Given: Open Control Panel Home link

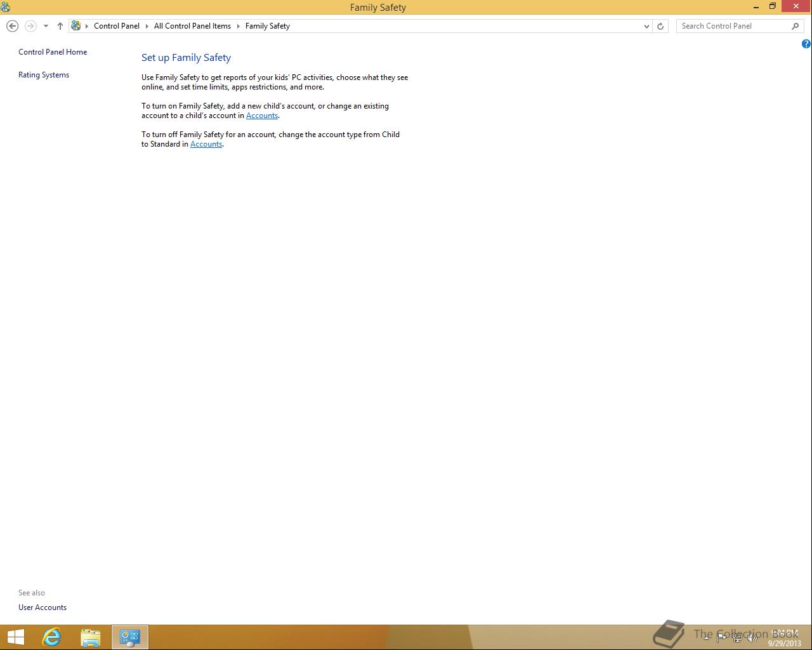Looking at the screenshot, I should tap(53, 52).
